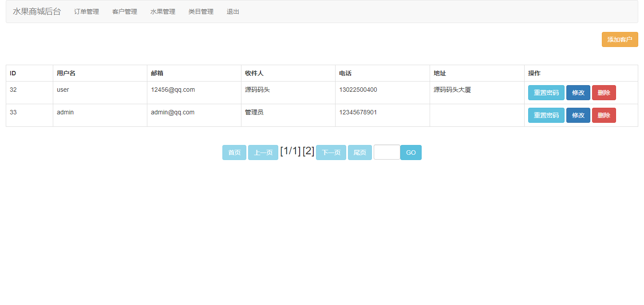Edit the admin customer record
Screen dimensions: 644x305
(x=578, y=115)
